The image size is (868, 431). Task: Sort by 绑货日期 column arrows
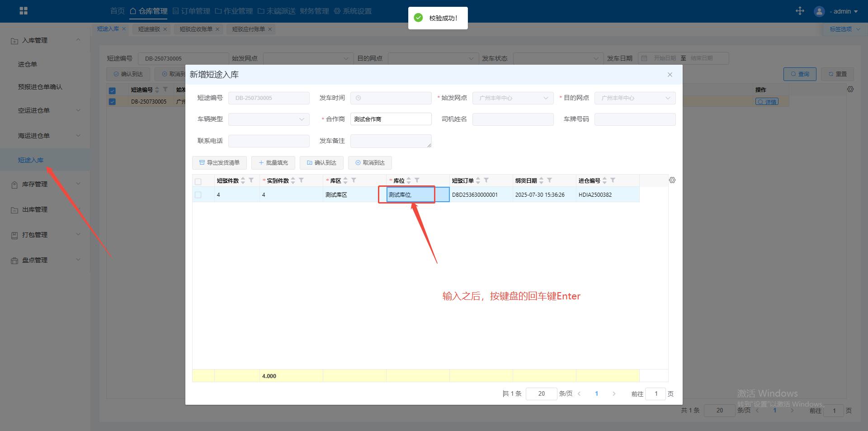pyautogui.click(x=542, y=180)
